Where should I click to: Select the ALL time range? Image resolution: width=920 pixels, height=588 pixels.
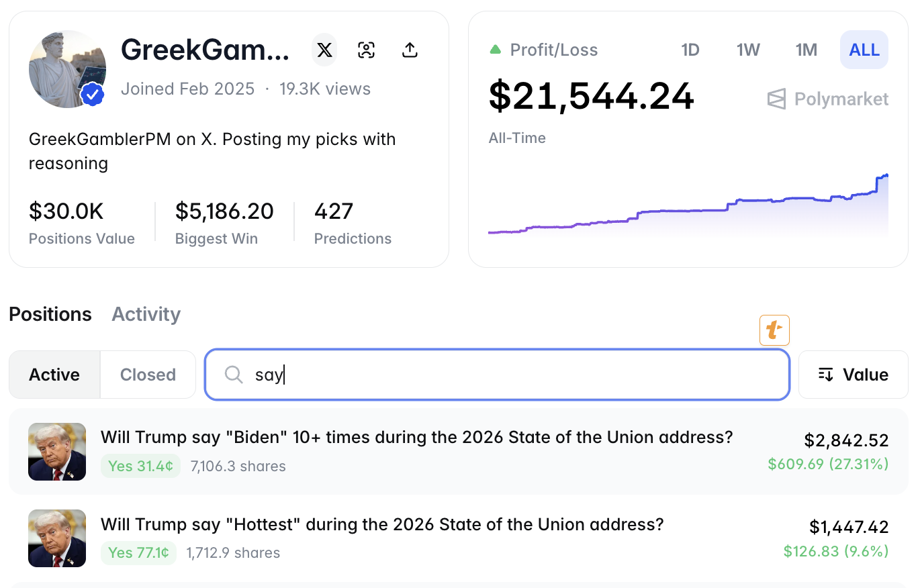(x=864, y=50)
